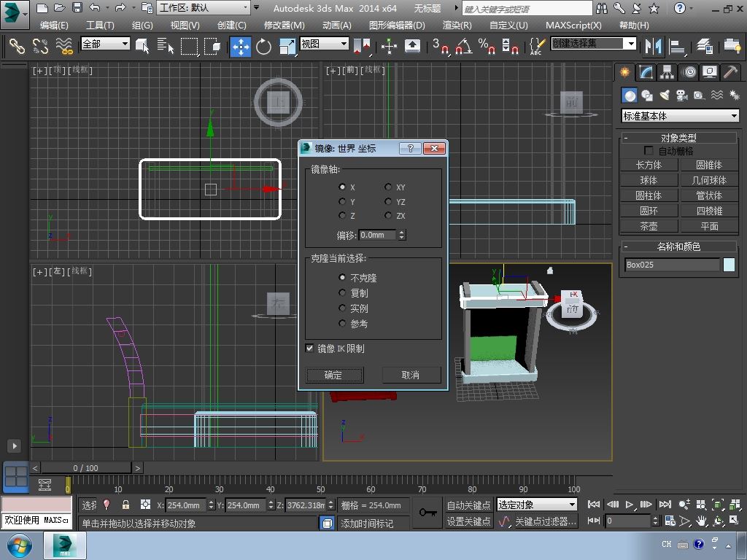This screenshot has height=560, width=747.
Task: Open the 工具(T) menu
Action: (x=100, y=26)
